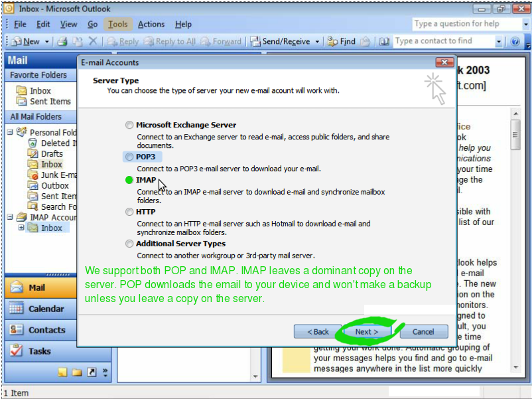Click Favorite Folders header
532x399 pixels.
pos(40,75)
